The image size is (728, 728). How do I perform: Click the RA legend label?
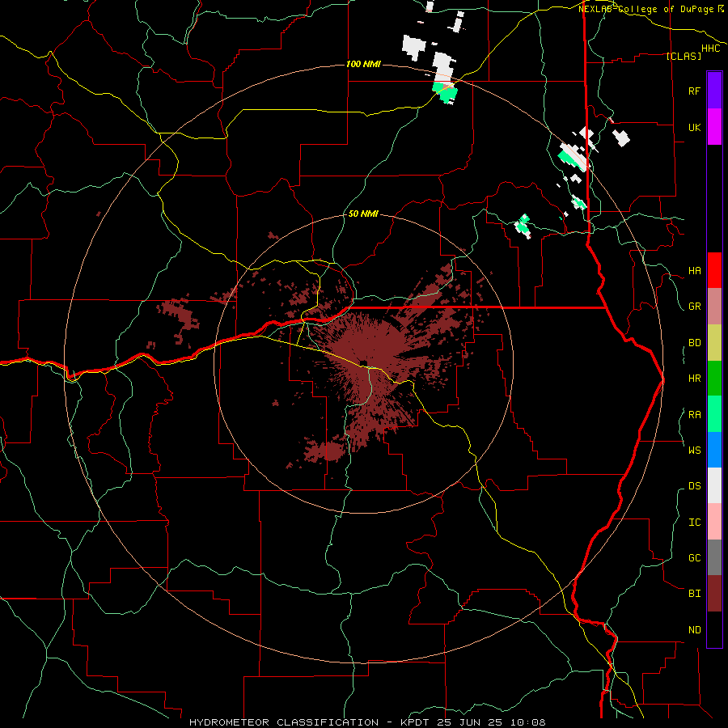point(694,415)
